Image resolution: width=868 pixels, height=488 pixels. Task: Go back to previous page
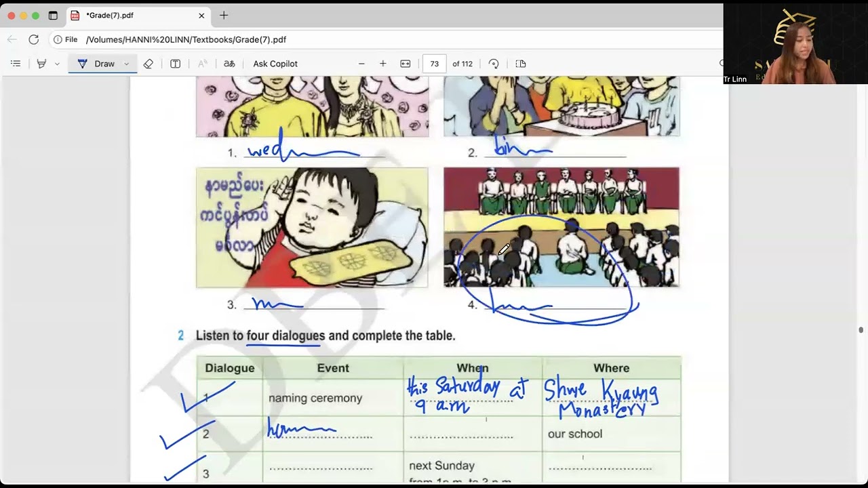(12, 39)
